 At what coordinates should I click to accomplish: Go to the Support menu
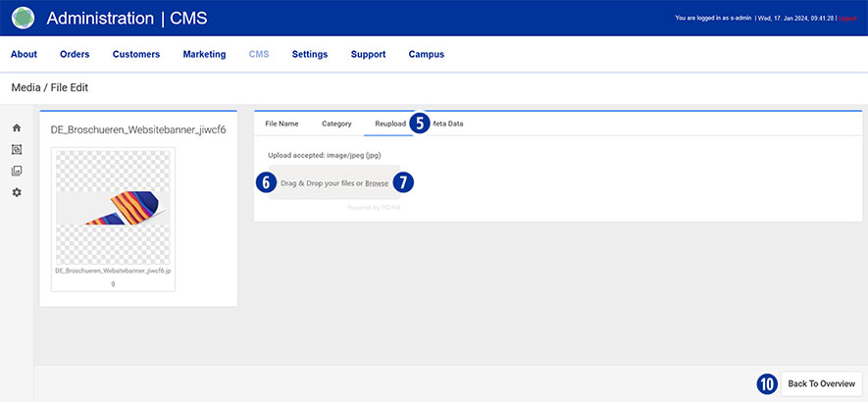[368, 55]
